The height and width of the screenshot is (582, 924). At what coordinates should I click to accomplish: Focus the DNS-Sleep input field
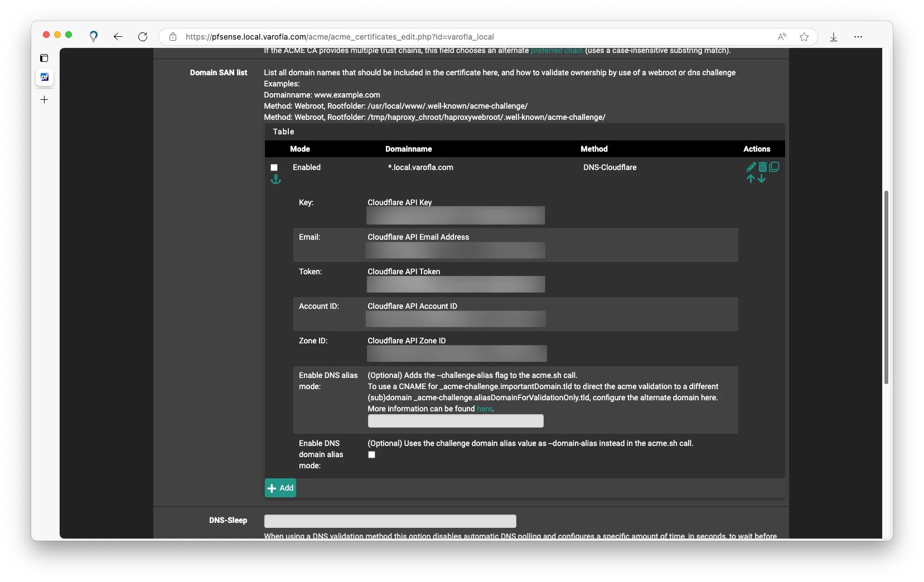(x=390, y=521)
